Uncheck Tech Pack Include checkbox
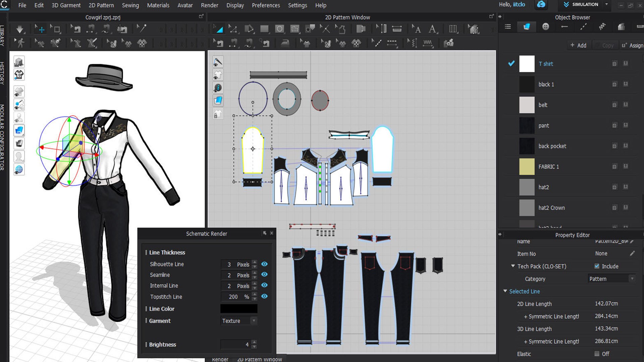 click(x=597, y=266)
